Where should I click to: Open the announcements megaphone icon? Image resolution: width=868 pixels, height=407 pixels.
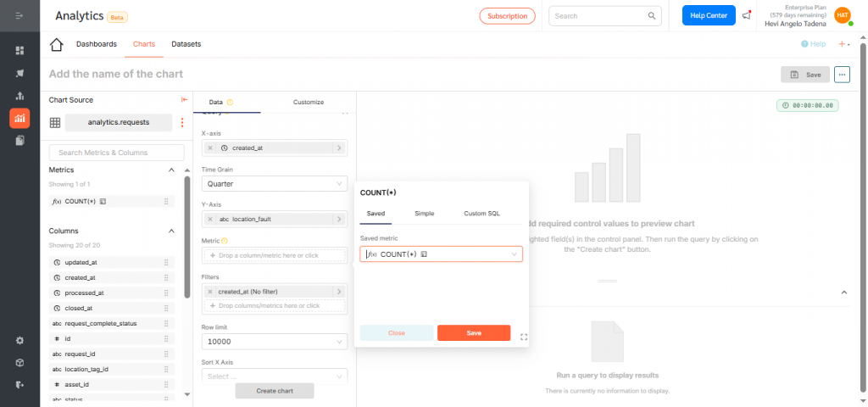746,15
